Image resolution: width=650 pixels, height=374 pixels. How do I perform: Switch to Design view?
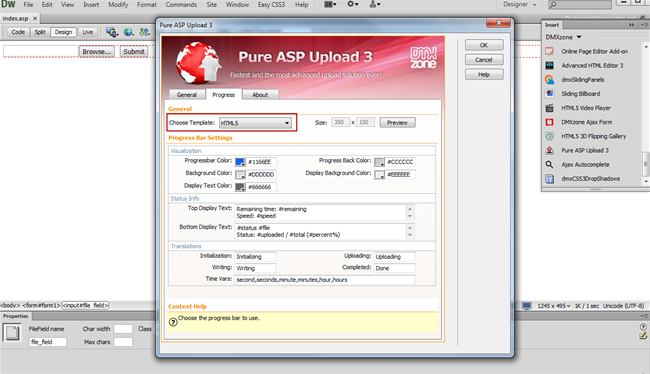click(x=63, y=32)
